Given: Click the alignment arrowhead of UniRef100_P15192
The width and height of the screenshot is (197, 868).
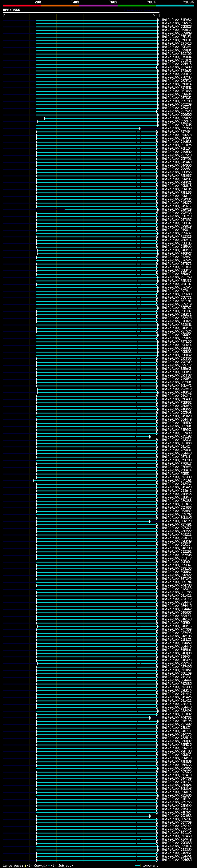Looking at the screenshot, I should 150,437.
